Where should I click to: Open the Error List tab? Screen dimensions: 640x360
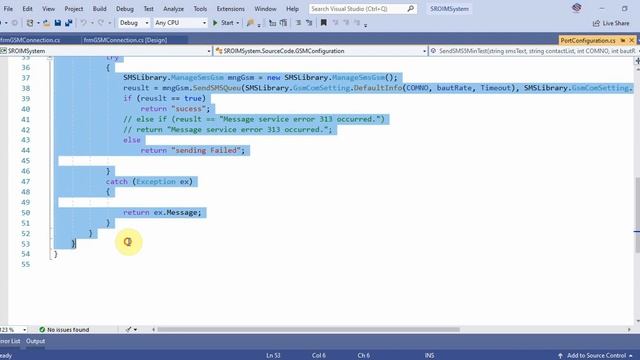click(x=10, y=341)
